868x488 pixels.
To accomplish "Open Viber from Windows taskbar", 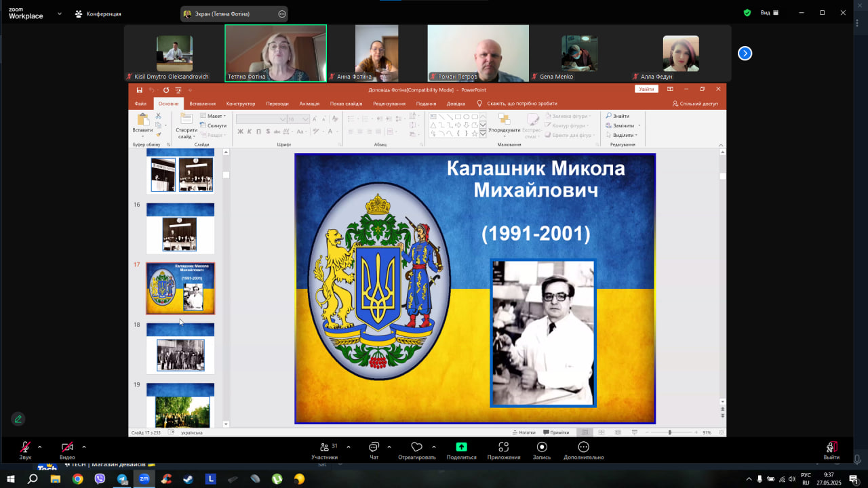I will 100,479.
